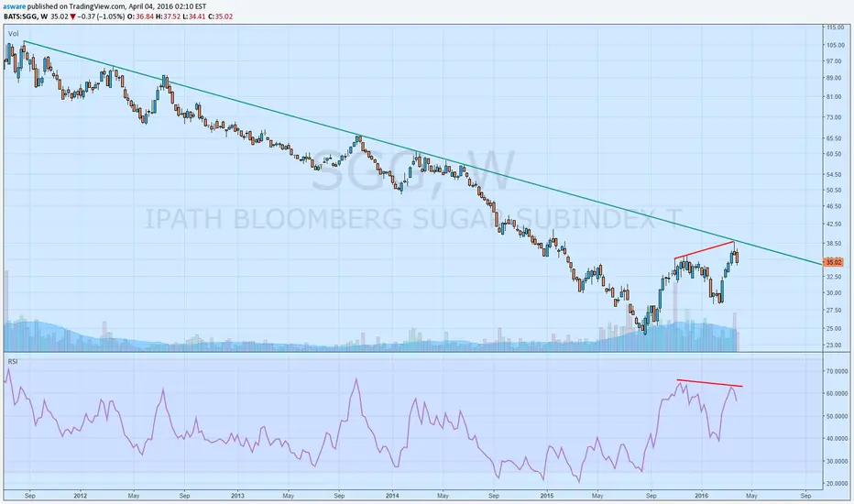Select the BATS:SGG, W symbol label
The height and width of the screenshot is (504, 854).
coord(26,16)
